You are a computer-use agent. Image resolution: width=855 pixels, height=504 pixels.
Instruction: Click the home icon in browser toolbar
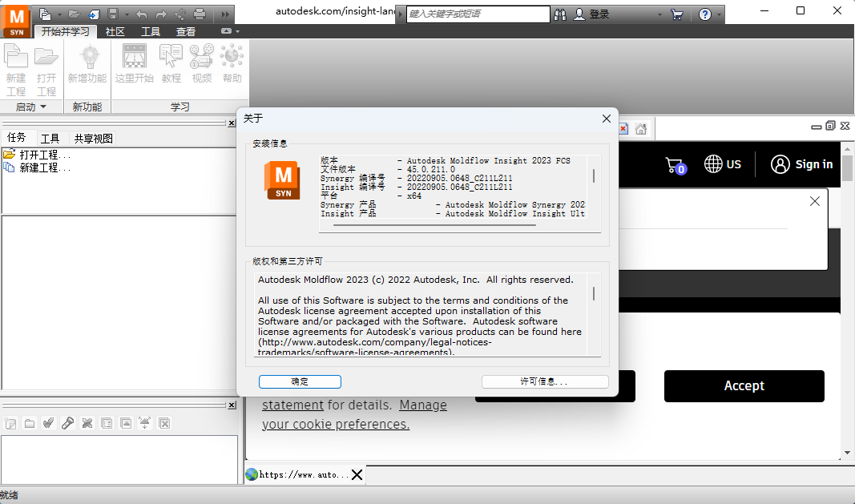coord(641,129)
